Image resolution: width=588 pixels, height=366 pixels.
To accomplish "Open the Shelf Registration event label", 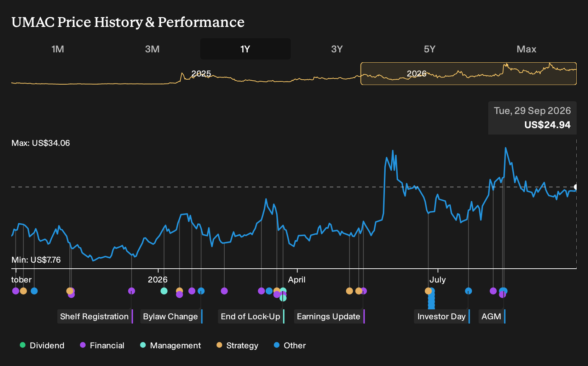I will coord(95,316).
